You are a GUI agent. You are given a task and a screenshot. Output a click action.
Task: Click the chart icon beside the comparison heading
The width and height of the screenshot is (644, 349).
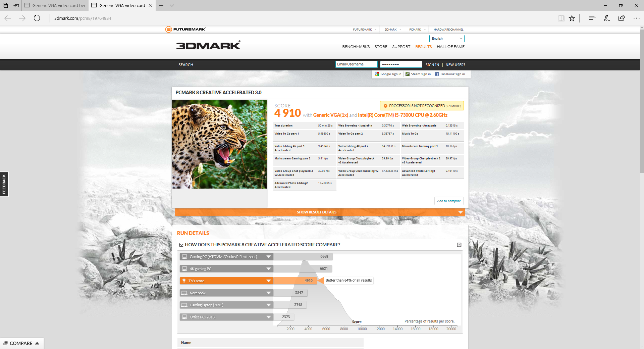[181, 245]
